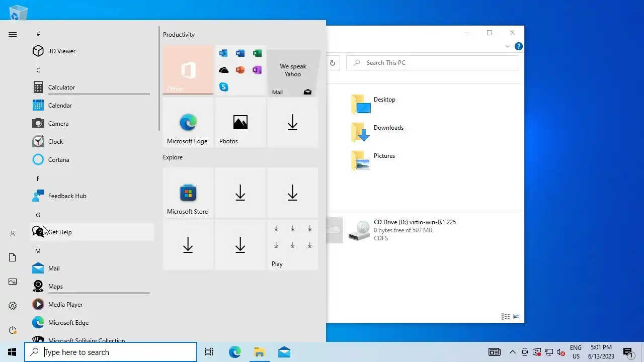Open Media Player

[x=92, y=305]
